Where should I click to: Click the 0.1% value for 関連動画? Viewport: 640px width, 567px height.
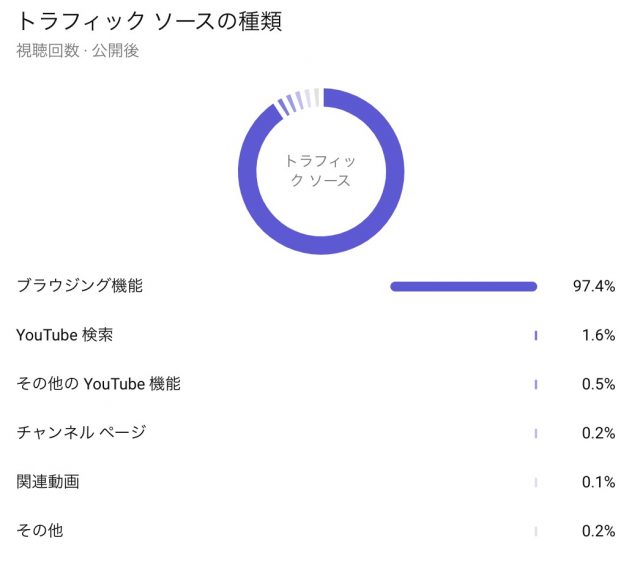click(x=598, y=482)
